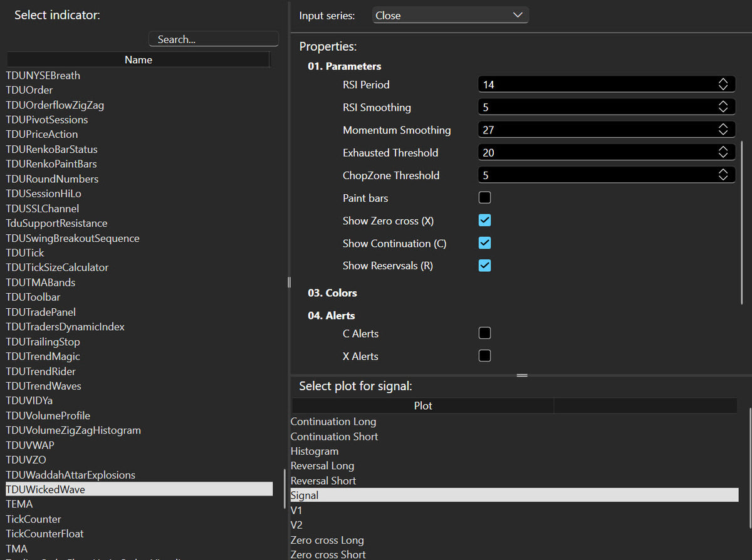Viewport: 752px width, 560px height.
Task: Disable Show Continuation (C) checkbox
Action: pos(484,243)
